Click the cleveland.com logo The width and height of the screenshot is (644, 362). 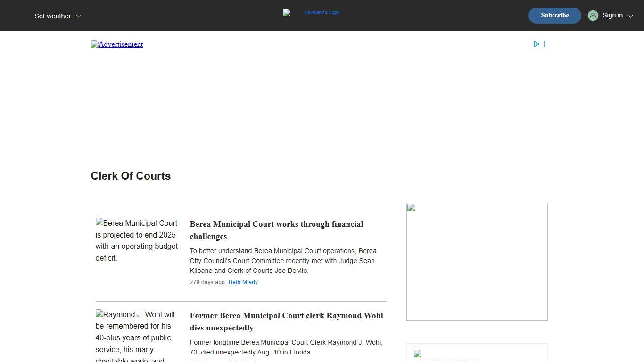pos(311,13)
